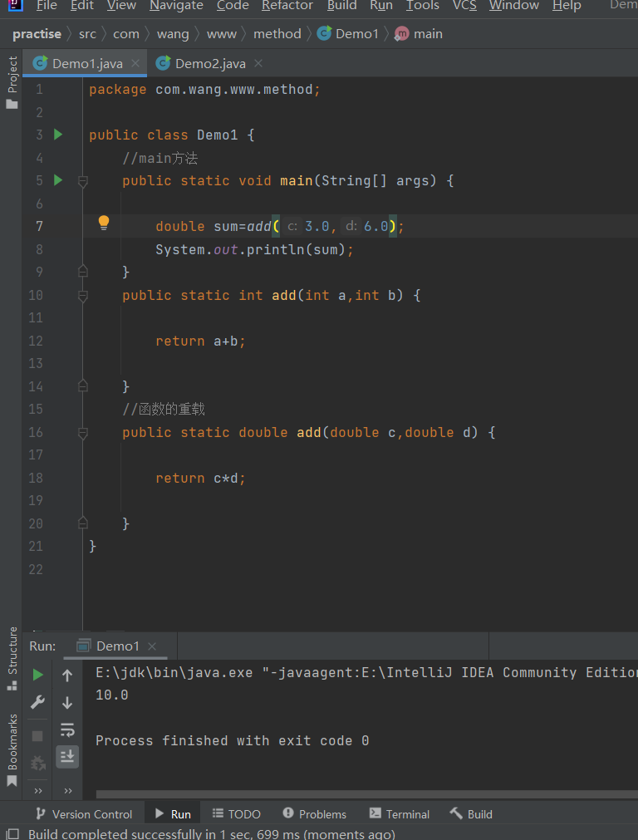Image resolution: width=638 pixels, height=840 pixels.
Task: Click the fold end marker on line 9
Action: pos(82,271)
